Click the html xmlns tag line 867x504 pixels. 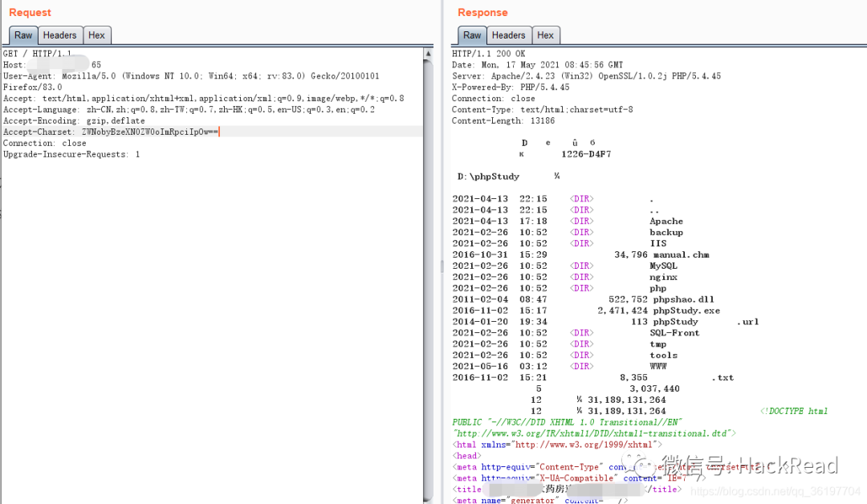point(557,445)
